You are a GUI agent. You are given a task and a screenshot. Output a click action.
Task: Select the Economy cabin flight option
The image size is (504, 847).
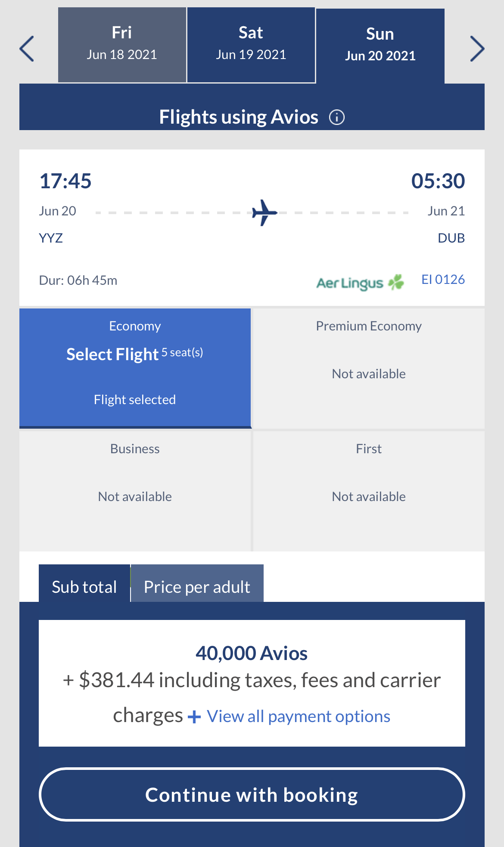click(135, 367)
